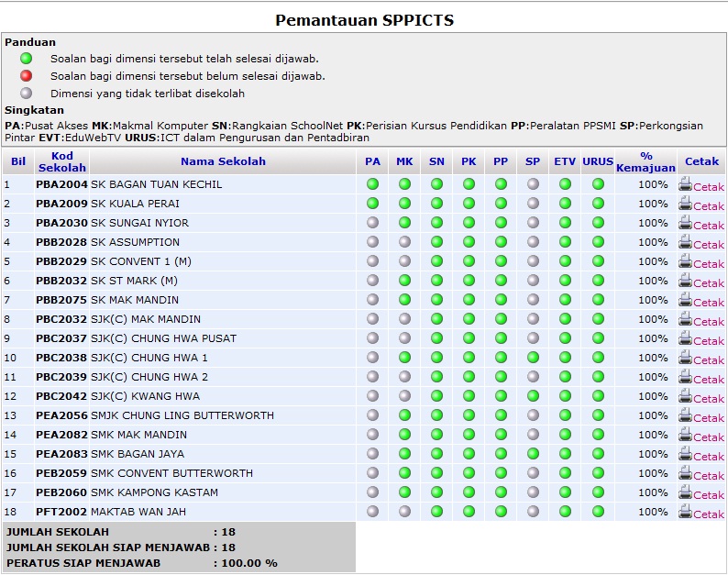
Task: Click printer icon for SJK(C) CHUNG HWA PUSAT
Action: (685, 338)
